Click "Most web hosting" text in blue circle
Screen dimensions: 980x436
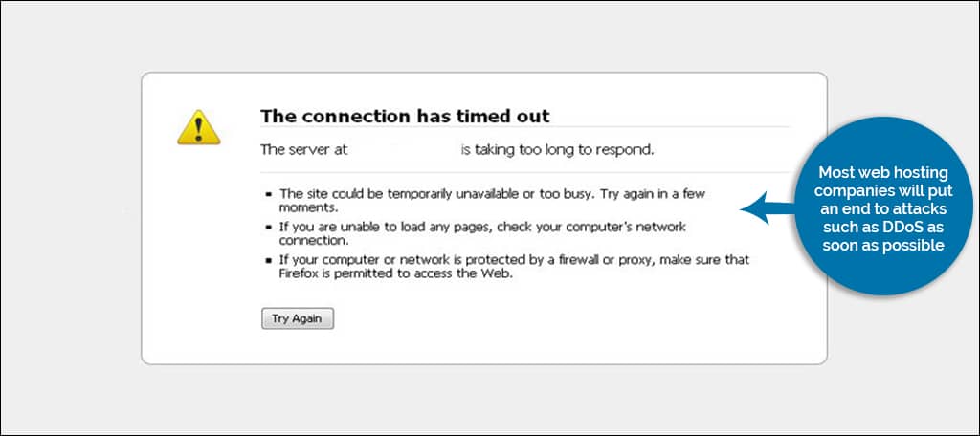883,172
